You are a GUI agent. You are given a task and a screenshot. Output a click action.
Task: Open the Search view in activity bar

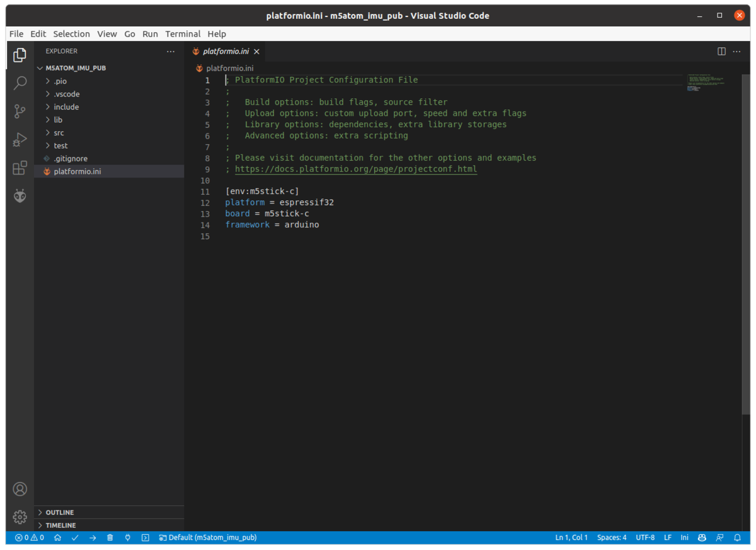click(20, 83)
